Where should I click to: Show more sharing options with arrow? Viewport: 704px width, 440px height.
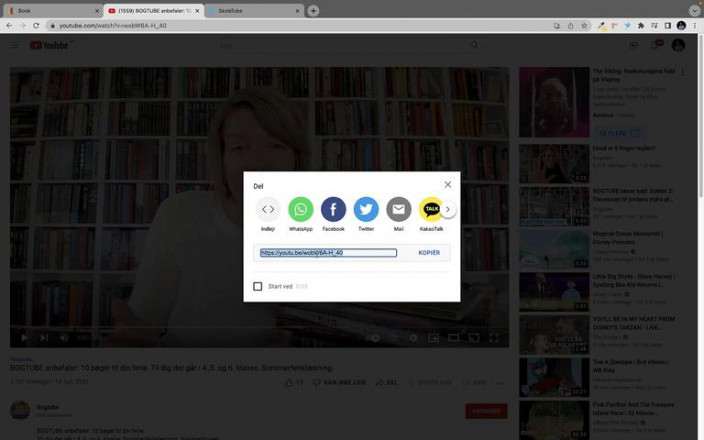[x=448, y=209]
